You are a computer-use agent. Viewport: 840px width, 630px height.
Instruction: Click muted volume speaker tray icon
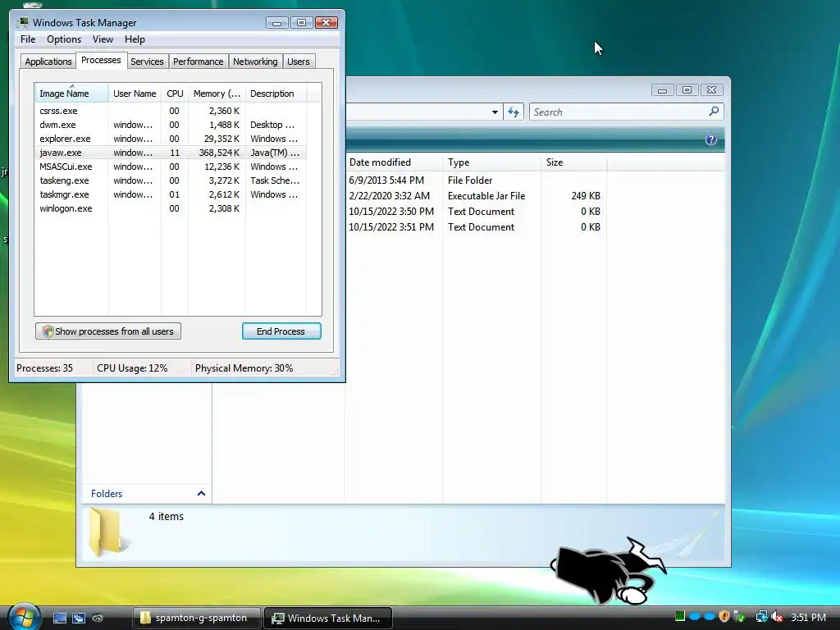point(777,617)
